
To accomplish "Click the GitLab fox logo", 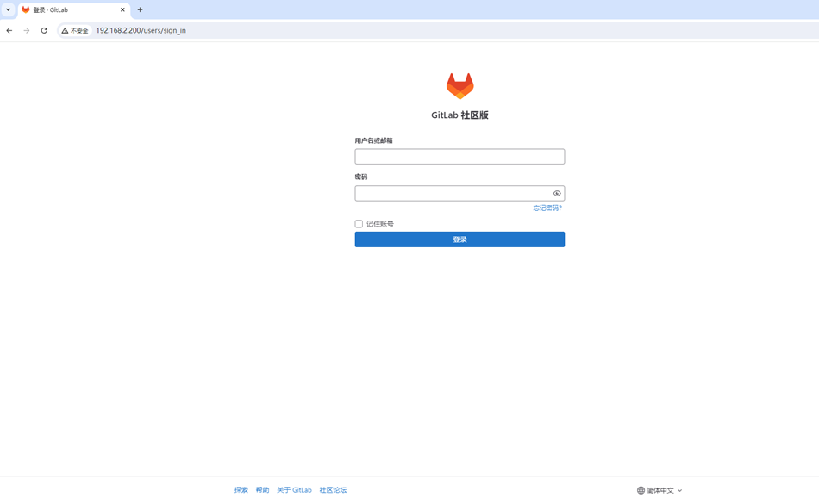I will pyautogui.click(x=460, y=86).
